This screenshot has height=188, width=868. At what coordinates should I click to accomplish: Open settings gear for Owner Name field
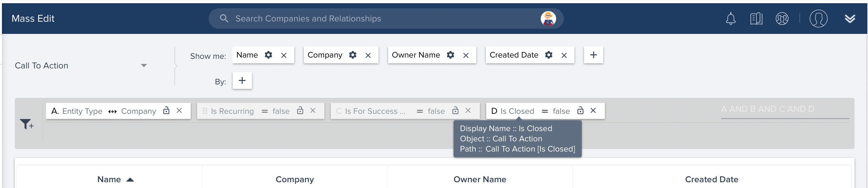coord(450,55)
